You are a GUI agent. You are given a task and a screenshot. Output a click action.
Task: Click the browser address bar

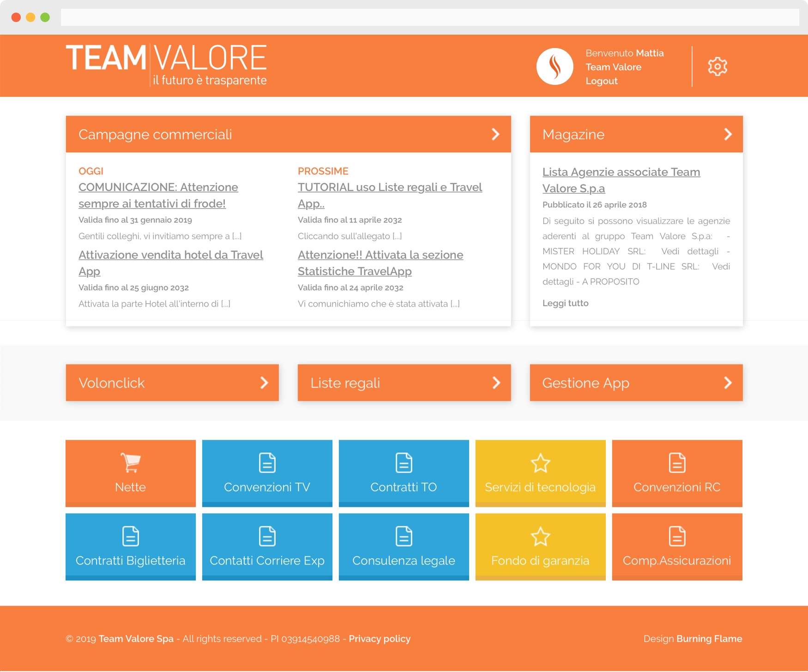[x=429, y=18]
